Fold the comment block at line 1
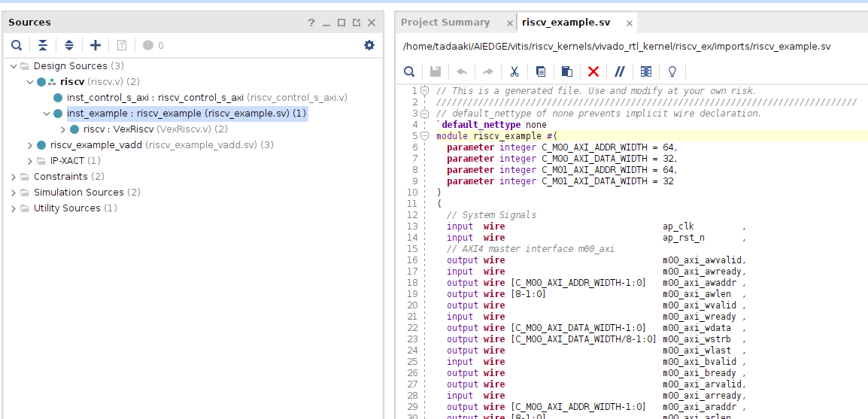The height and width of the screenshot is (419, 868). coord(424,90)
